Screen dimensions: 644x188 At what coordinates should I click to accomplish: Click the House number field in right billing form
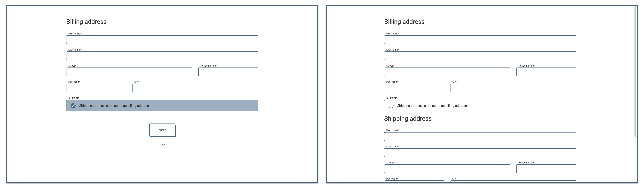[546, 72]
